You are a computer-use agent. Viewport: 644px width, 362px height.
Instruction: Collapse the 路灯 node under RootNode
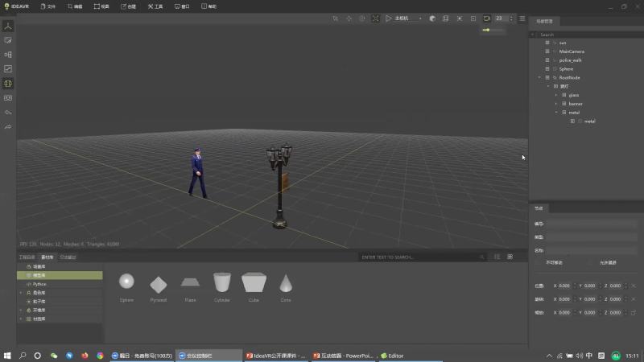548,86
